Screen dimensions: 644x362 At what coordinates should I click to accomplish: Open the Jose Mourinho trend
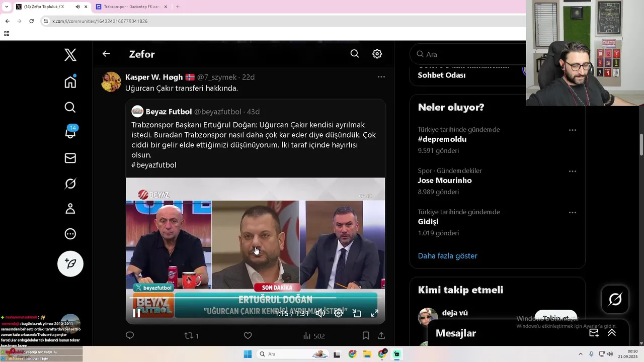445,180
